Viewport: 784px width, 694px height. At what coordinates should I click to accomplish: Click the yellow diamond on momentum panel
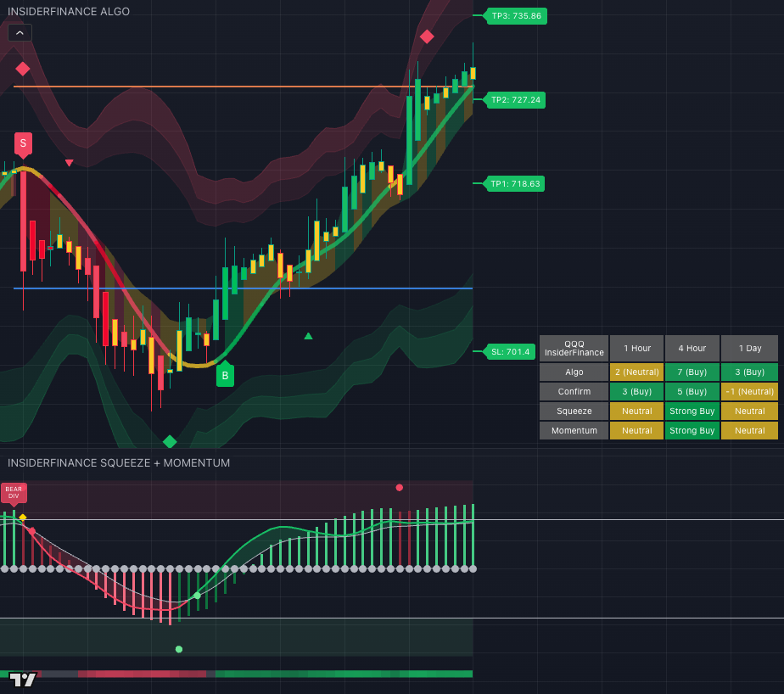pyautogui.click(x=23, y=517)
